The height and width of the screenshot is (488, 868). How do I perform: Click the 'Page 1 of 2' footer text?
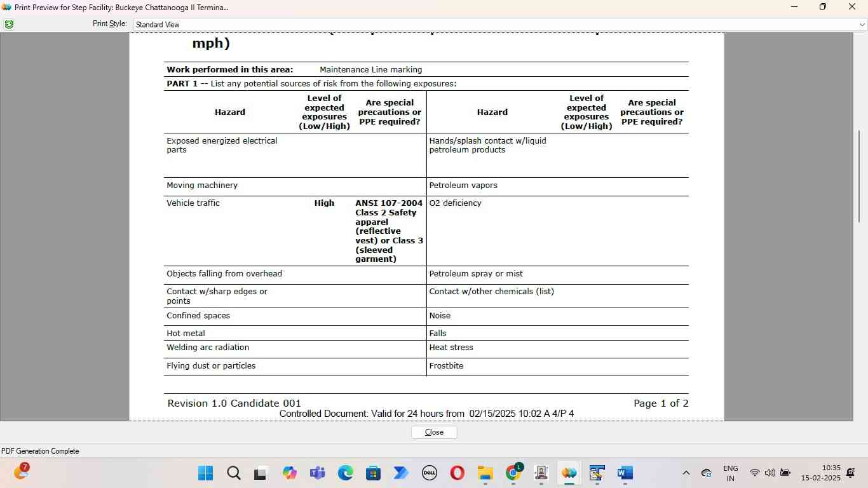pos(661,403)
